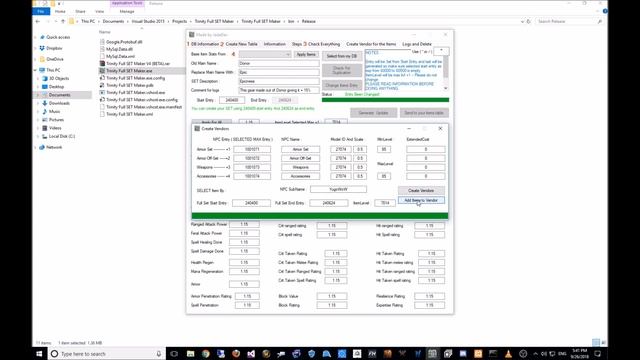Image resolution: width=640 pixels, height=360 pixels.
Task: Open Explorer help question-mark icon
Action: [x=605, y=11]
